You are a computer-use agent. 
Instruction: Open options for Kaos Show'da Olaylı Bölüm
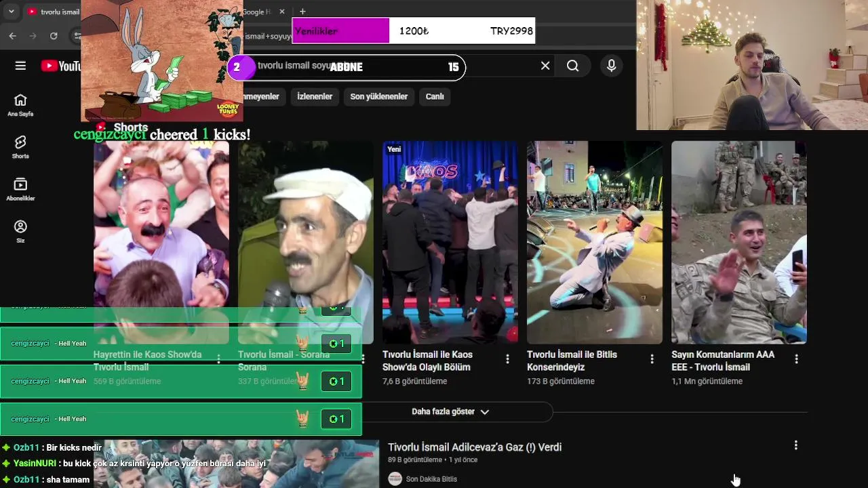(x=507, y=359)
